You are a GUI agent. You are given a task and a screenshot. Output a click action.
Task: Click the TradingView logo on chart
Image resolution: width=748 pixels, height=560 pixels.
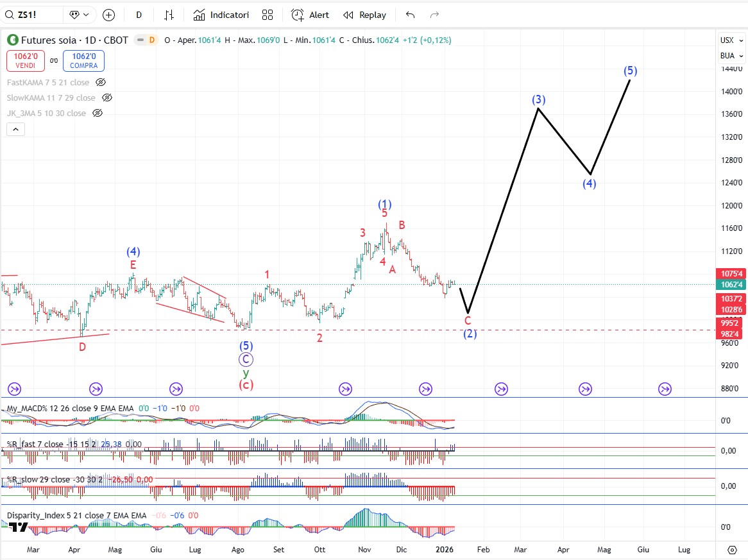(x=18, y=527)
